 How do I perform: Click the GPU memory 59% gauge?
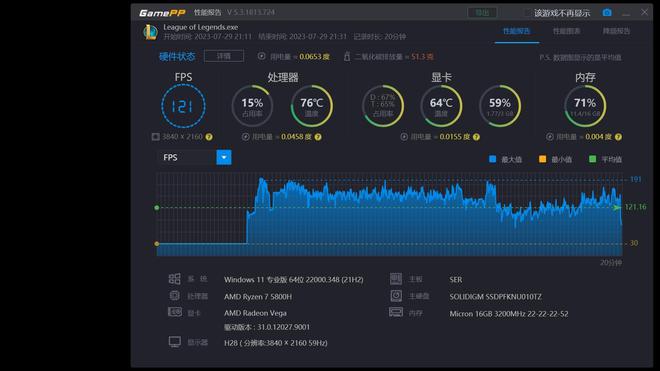500,106
